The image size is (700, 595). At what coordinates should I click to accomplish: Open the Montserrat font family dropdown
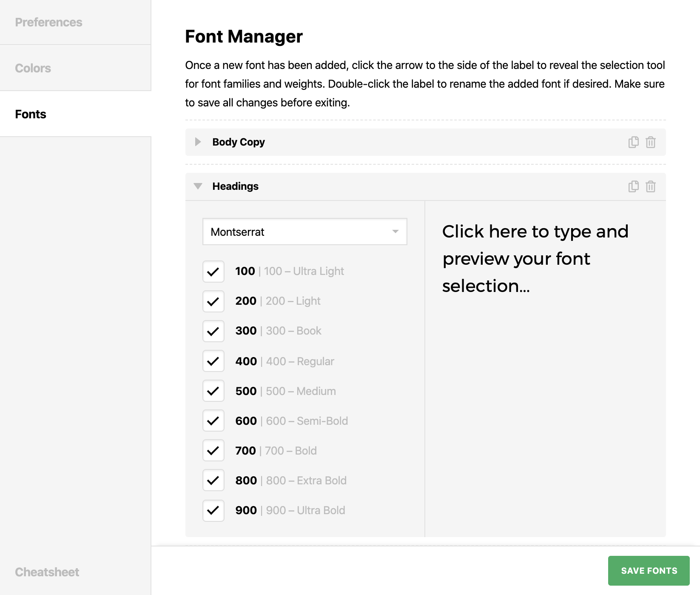(304, 232)
